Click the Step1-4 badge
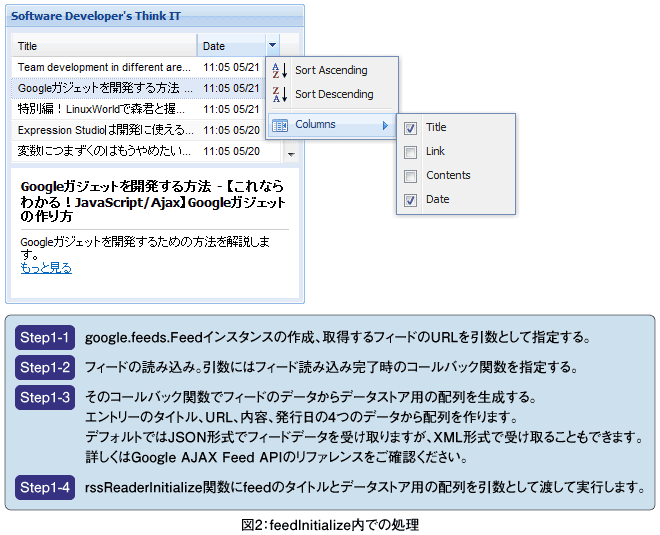The image size is (660, 535). coord(45,487)
